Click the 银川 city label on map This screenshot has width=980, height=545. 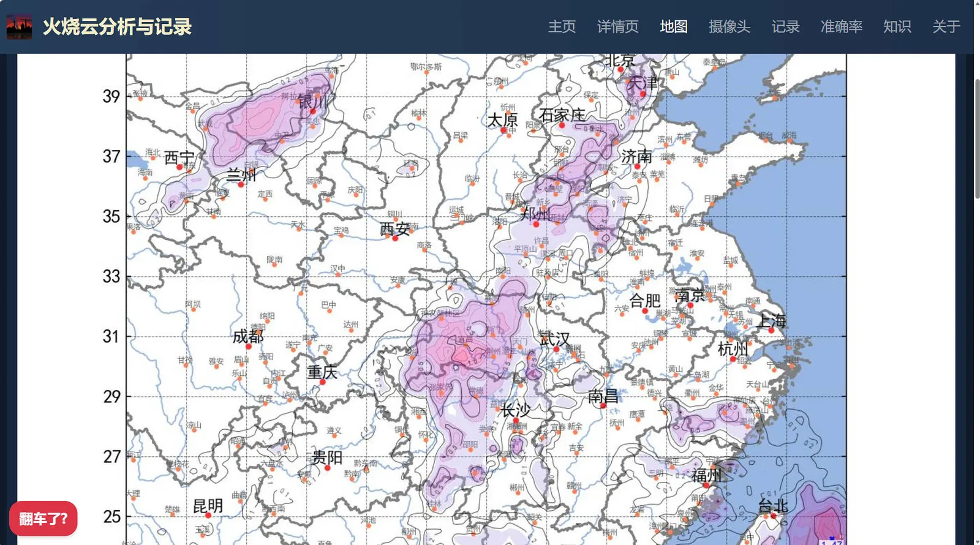tap(313, 101)
